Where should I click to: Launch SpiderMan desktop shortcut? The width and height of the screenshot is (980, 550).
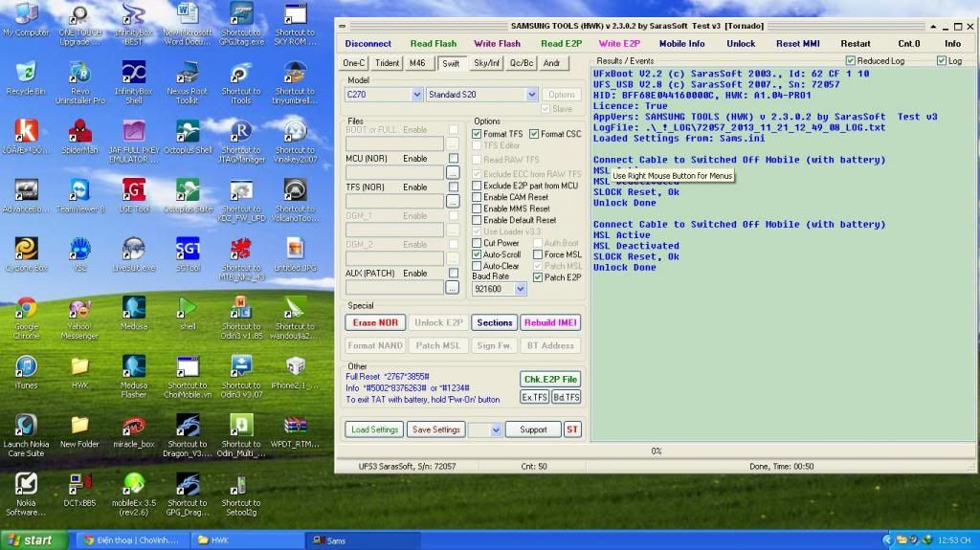coord(80,138)
